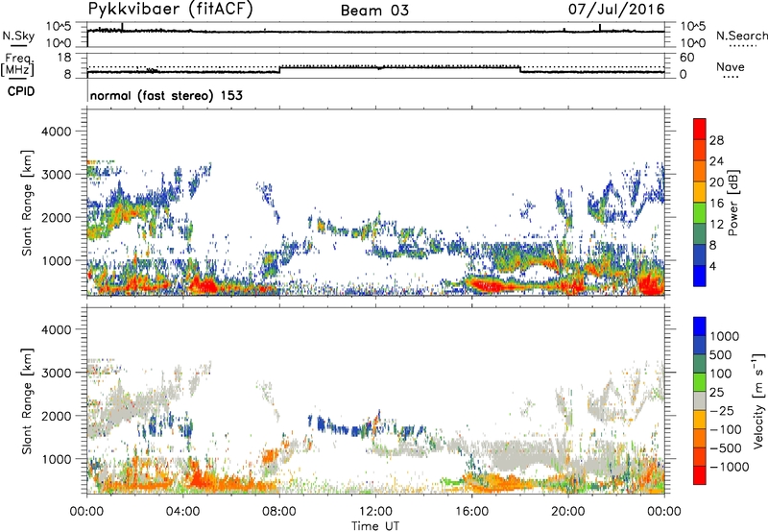The width and height of the screenshot is (768, 532).
Task: Select the 'N.Search' legend label
Action: point(741,36)
